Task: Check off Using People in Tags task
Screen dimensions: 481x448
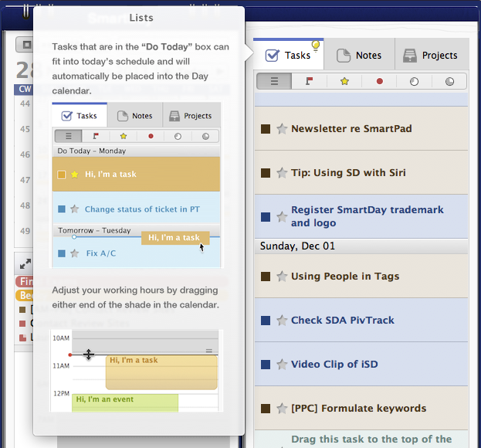Action: (x=266, y=277)
